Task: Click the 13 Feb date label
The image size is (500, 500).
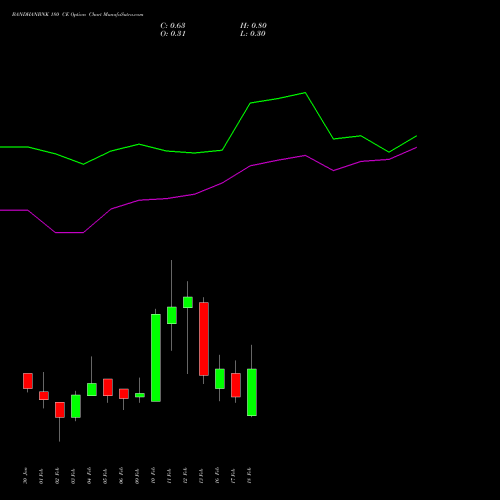Action: click(201, 476)
